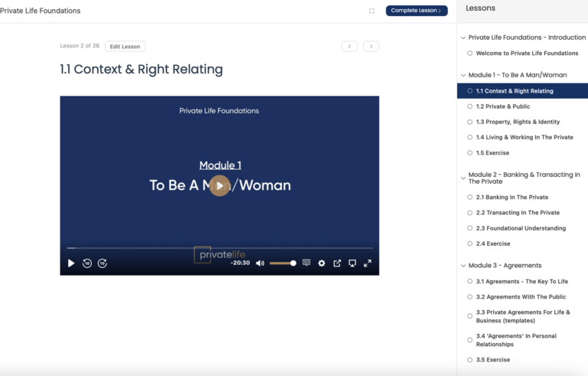Image resolution: width=588 pixels, height=376 pixels.
Task: Toggle completion circle for 2.1 Banking In The Private
Action: coord(470,197)
